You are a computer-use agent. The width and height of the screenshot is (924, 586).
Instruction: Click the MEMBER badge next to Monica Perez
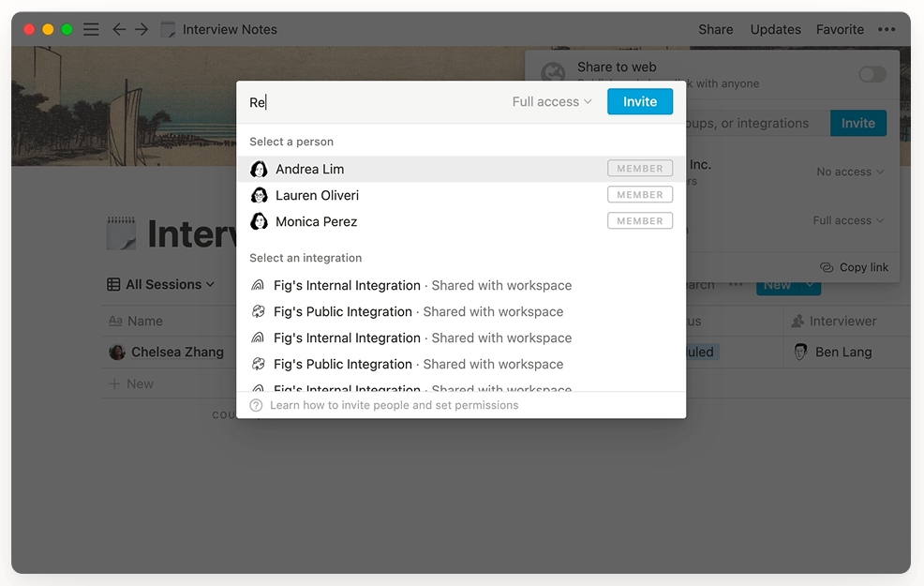(640, 221)
